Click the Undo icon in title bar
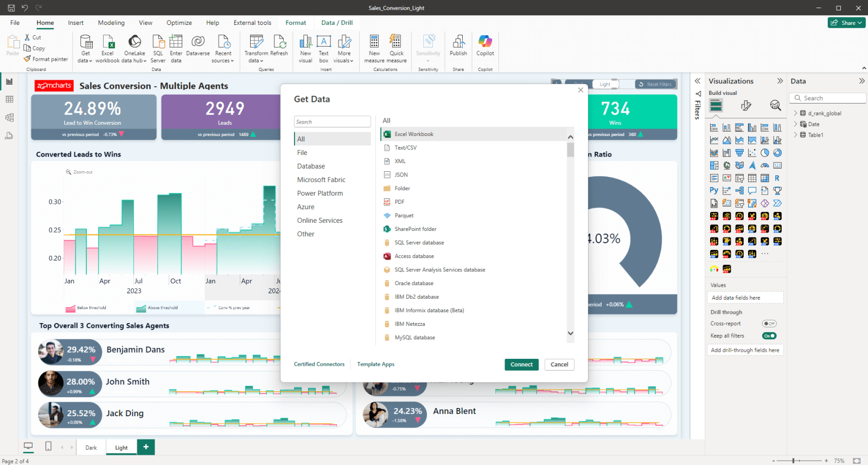868x465 pixels. pyautogui.click(x=24, y=8)
